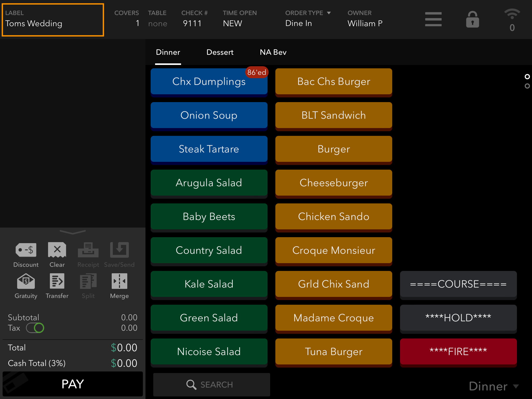Open the Gratuity icon
Screen dimensions: 532x399
click(26, 281)
